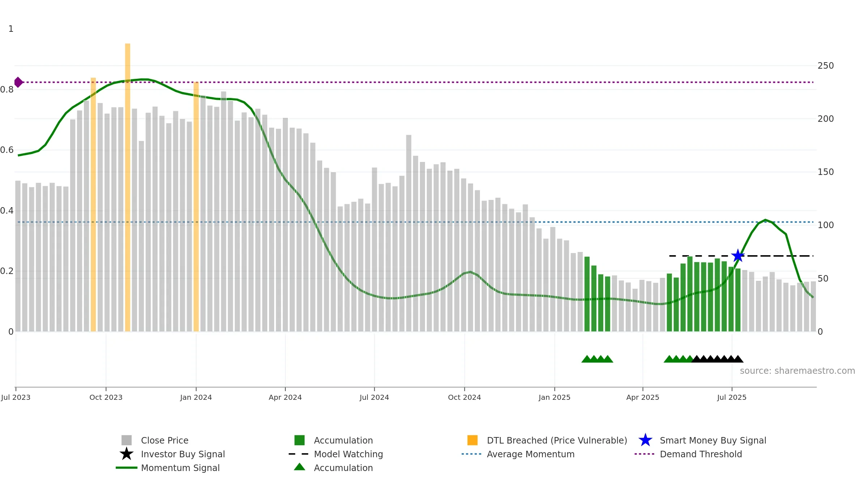
Task: Click the 200 right axis value
Action: pos(826,119)
